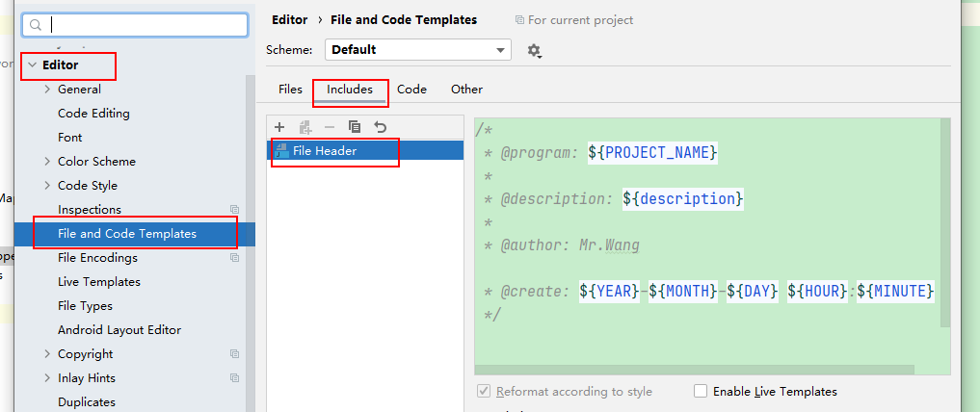
Task: Click the search magnifier icon
Action: [x=36, y=25]
